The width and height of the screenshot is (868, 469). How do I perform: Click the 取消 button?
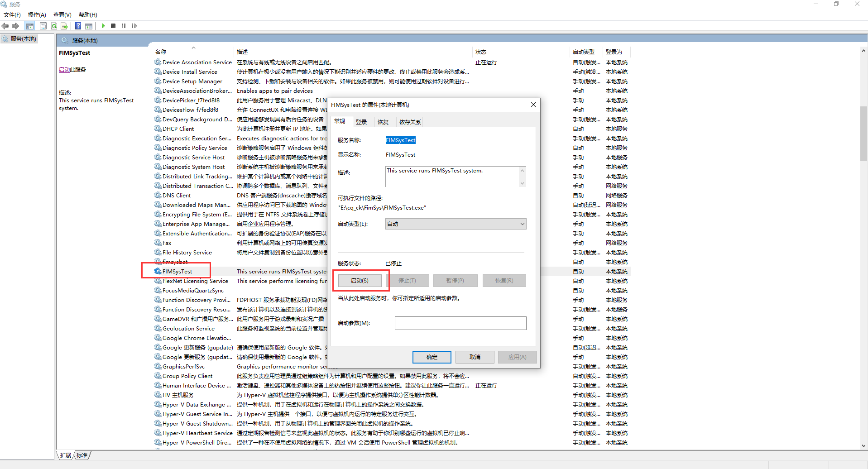(475, 357)
